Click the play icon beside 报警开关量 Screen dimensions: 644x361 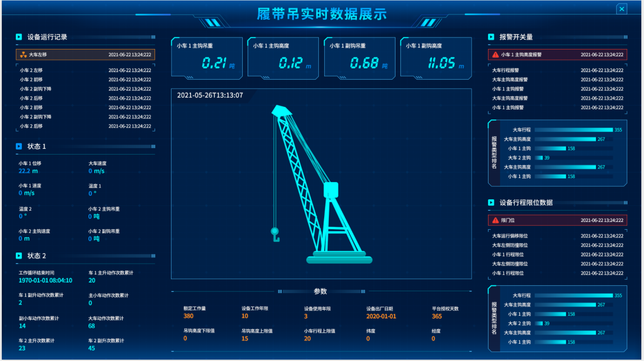click(x=491, y=37)
